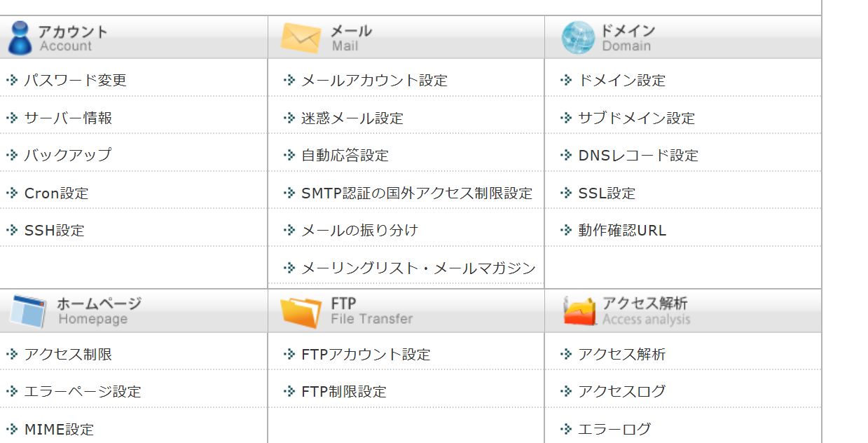Click the Mail envelope icon
The height and width of the screenshot is (443, 868).
(301, 38)
